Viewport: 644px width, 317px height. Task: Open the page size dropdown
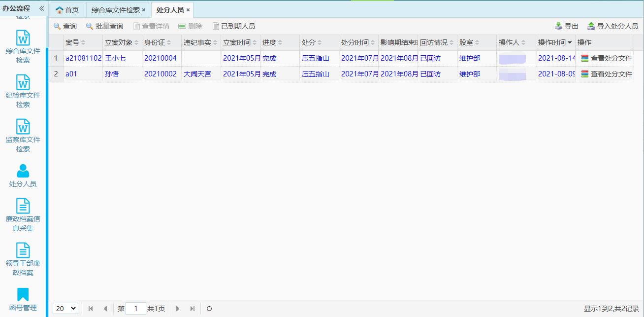[65, 308]
